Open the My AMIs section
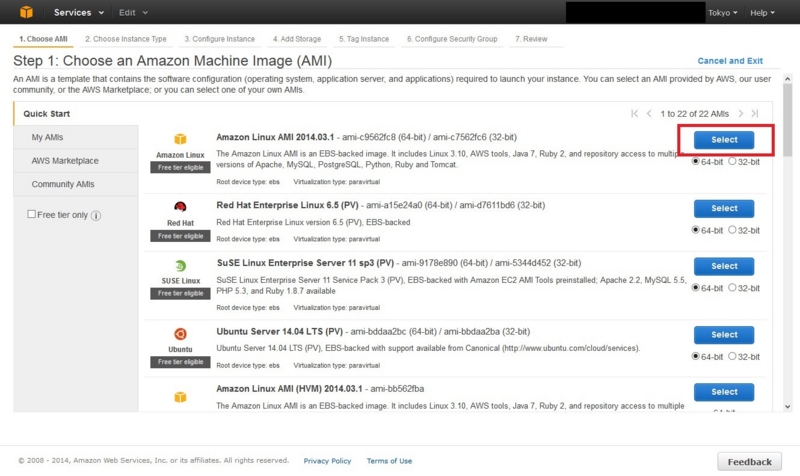The image size is (800, 476). click(76, 137)
